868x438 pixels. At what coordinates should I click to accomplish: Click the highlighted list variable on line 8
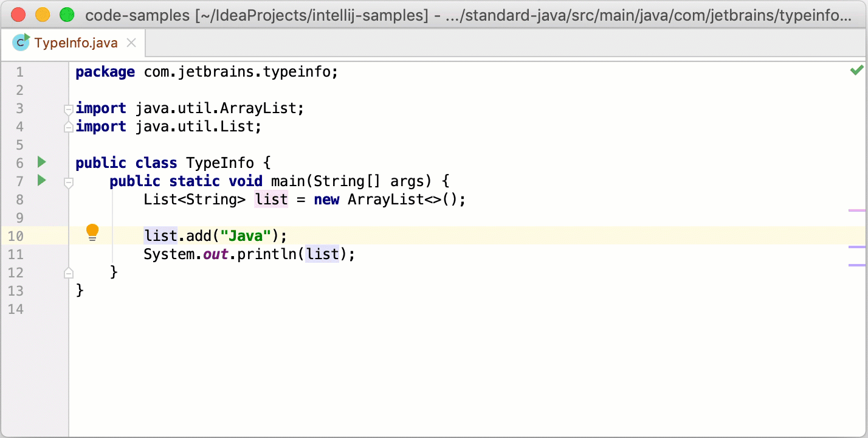[x=271, y=200]
